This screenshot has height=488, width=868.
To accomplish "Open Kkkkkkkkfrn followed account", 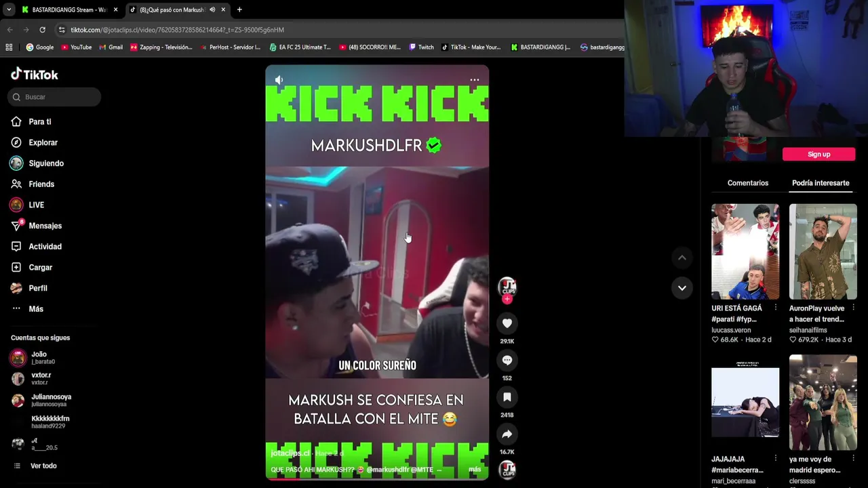I will (x=40, y=422).
